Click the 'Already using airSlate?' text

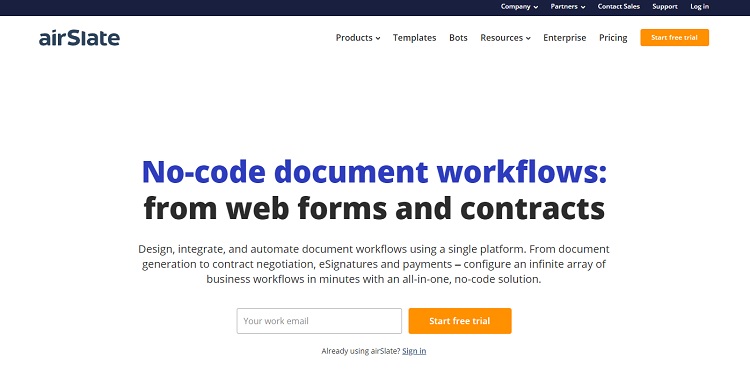click(361, 351)
